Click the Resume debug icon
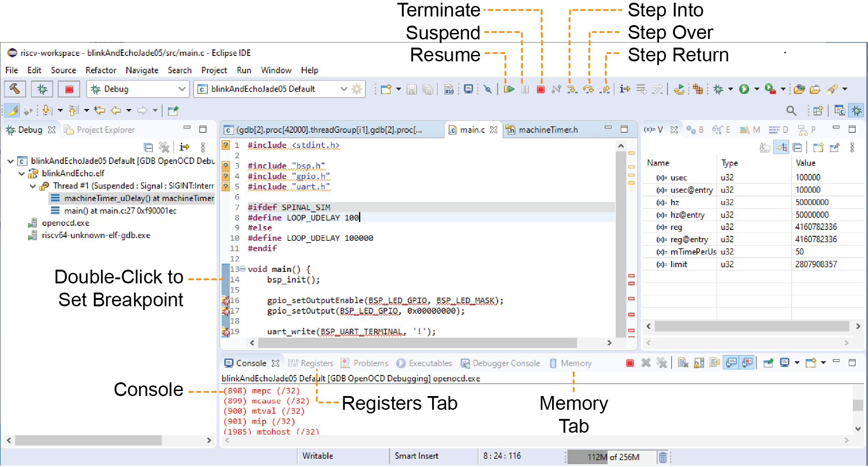 pos(509,89)
